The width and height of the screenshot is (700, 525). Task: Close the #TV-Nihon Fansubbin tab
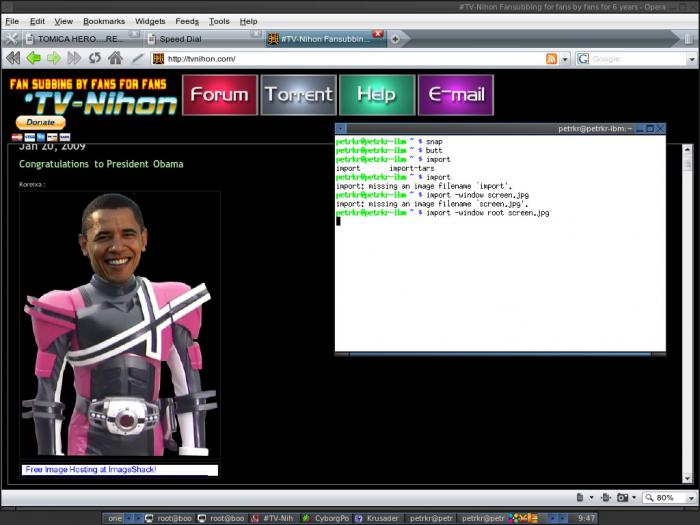378,34
